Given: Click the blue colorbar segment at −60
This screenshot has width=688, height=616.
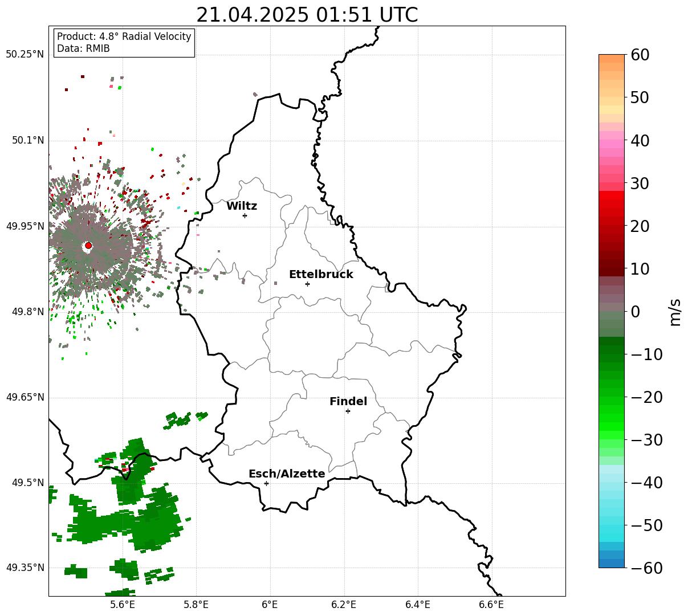Looking at the screenshot, I should tap(612, 564).
